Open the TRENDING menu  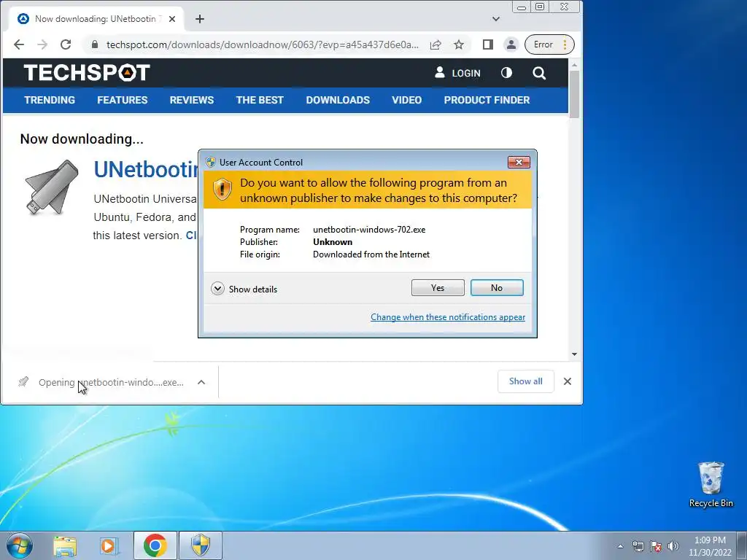pyautogui.click(x=50, y=100)
